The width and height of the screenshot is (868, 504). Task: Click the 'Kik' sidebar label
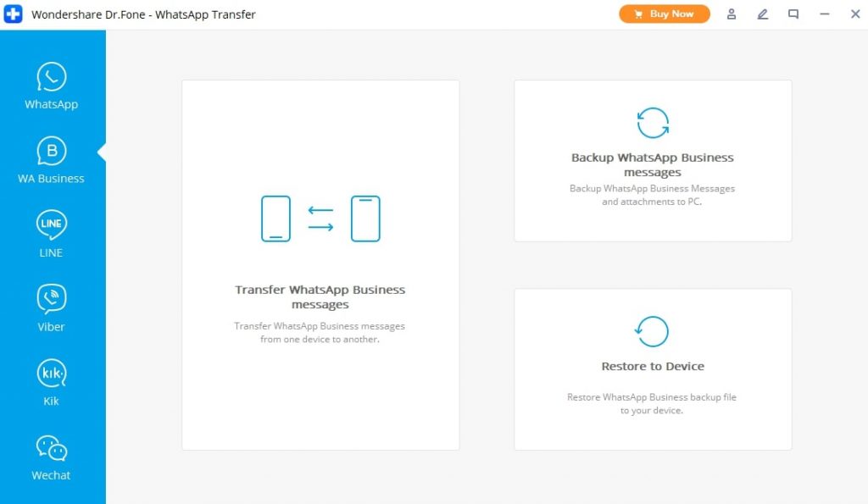pyautogui.click(x=51, y=402)
